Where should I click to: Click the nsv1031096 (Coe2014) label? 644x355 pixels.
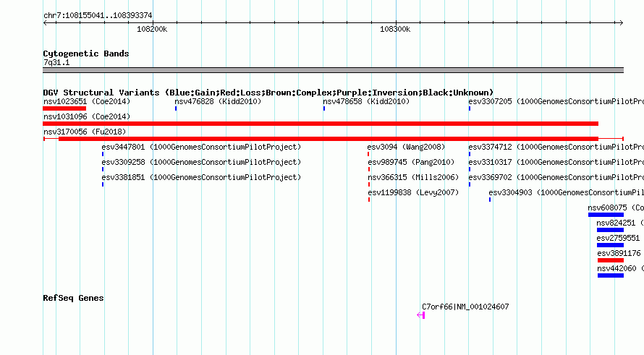coord(87,116)
